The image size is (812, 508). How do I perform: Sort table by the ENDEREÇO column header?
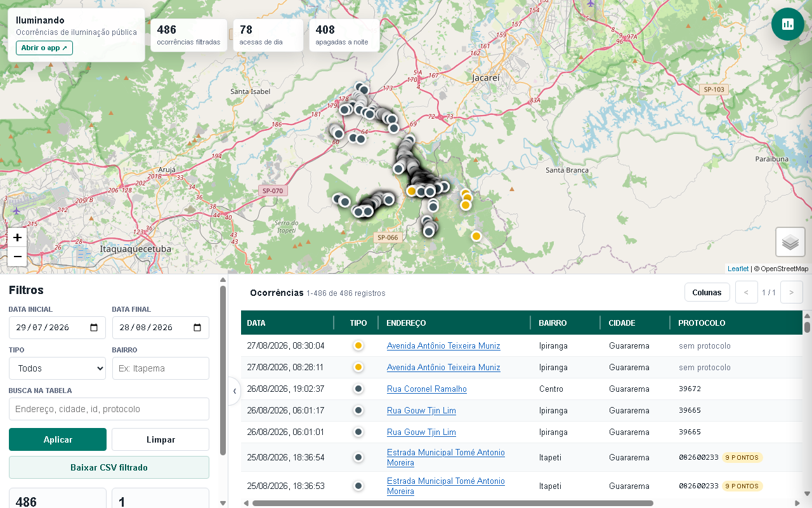click(x=454, y=323)
